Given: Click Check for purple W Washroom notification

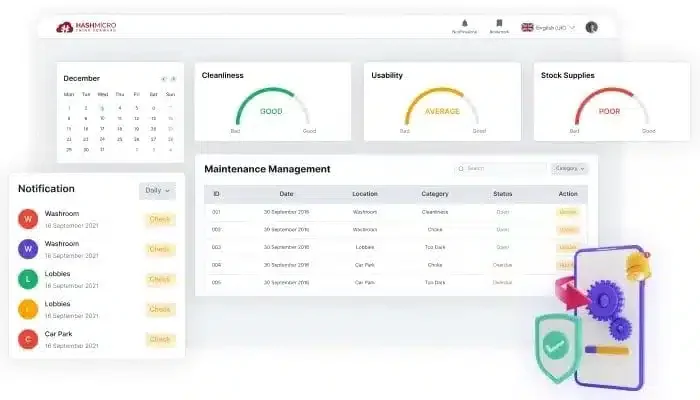Looking at the screenshot, I should coord(160,250).
